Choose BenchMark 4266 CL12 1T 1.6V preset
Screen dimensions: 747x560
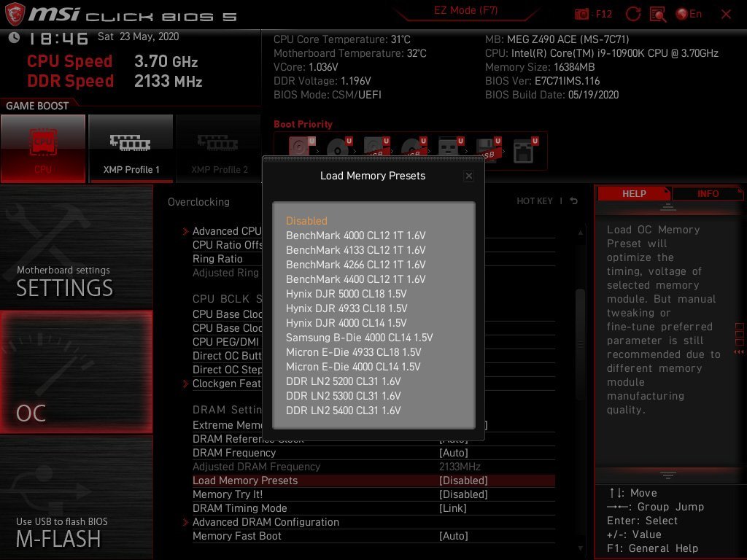[x=355, y=265]
